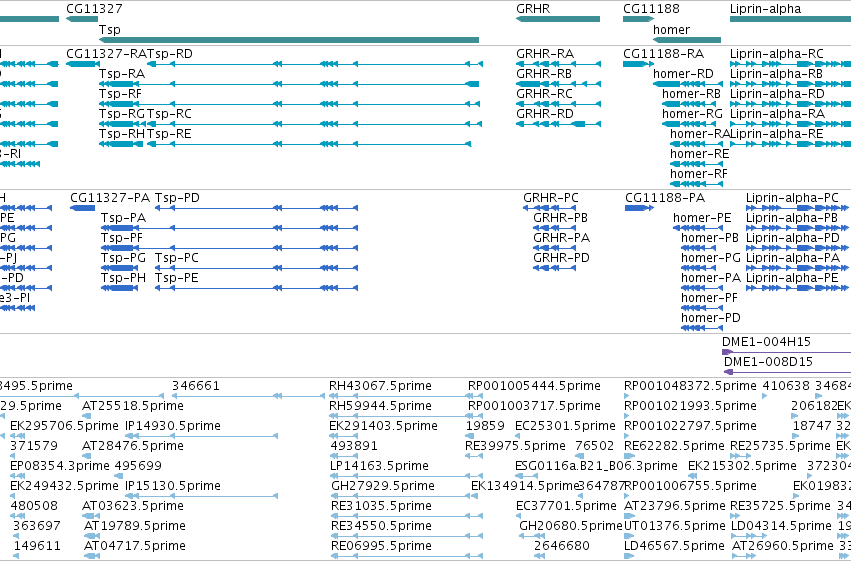Select protein GRHR-PD
Image resolution: width=851 pixels, height=561 pixels.
pyautogui.click(x=561, y=258)
